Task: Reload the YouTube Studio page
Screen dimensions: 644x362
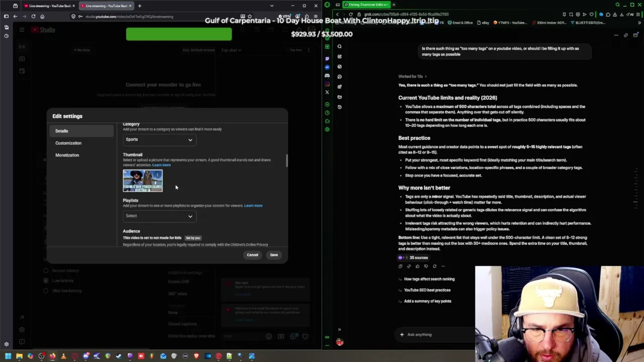Action: click(33, 17)
